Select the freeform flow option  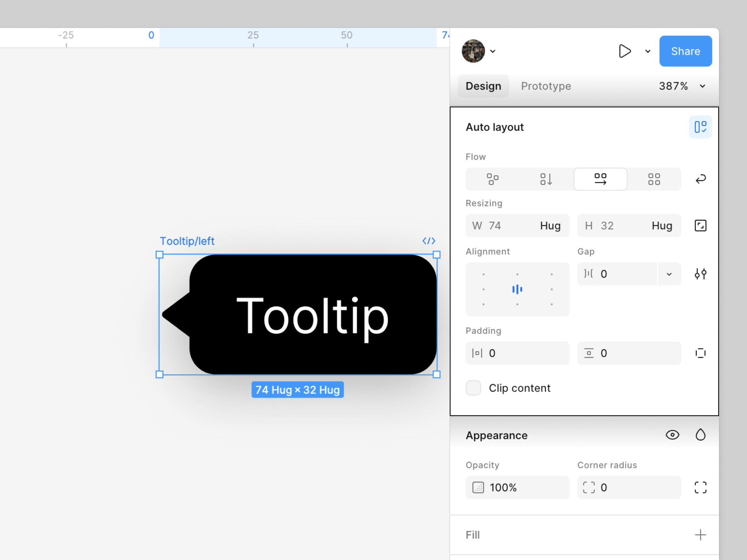coord(492,179)
